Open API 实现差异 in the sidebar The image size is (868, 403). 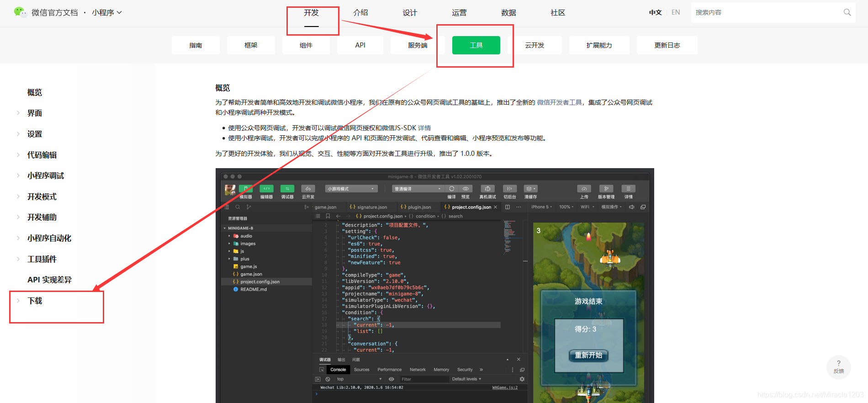point(49,280)
